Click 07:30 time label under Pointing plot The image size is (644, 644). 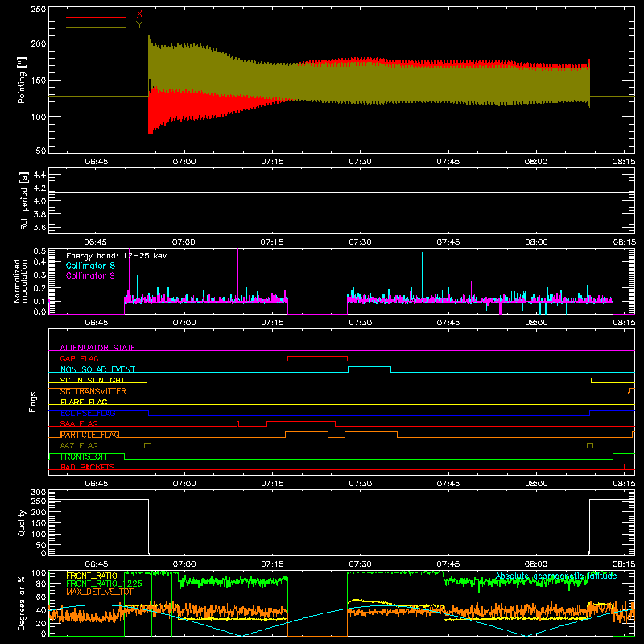coord(360,162)
